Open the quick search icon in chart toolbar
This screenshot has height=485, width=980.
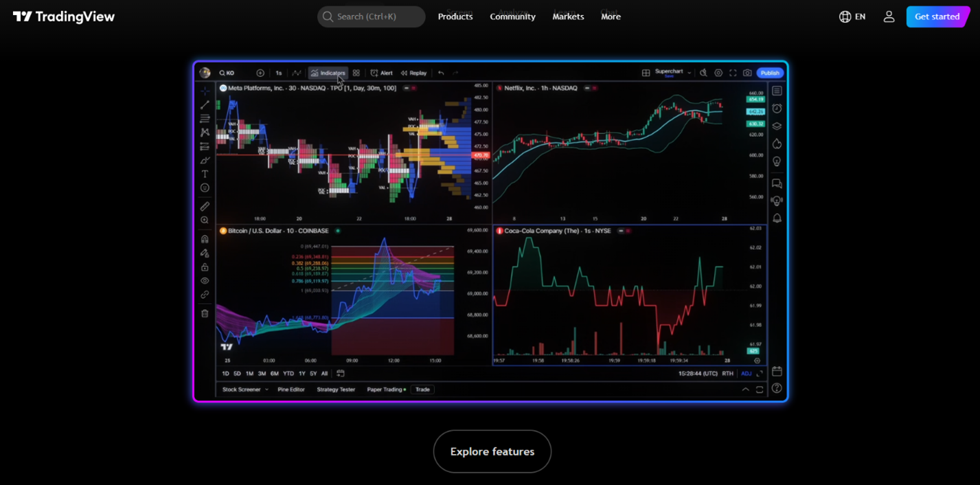coord(703,73)
